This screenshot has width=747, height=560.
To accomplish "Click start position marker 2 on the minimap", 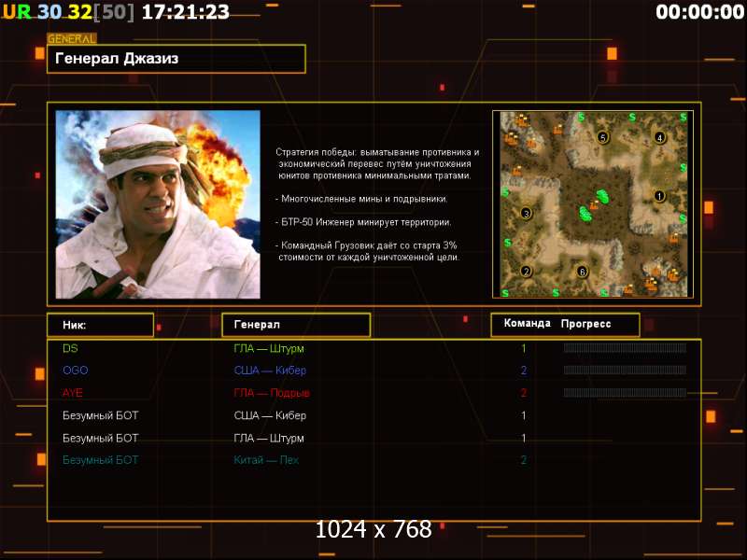I will (x=526, y=272).
